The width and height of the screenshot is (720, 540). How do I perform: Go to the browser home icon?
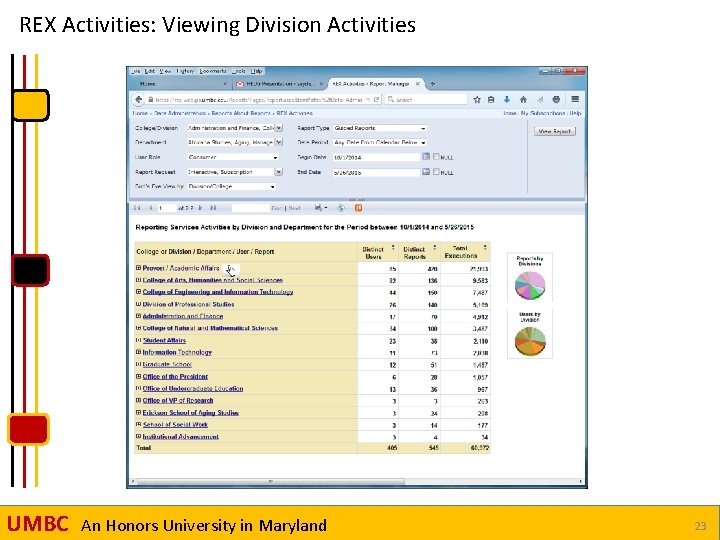pyautogui.click(x=523, y=99)
